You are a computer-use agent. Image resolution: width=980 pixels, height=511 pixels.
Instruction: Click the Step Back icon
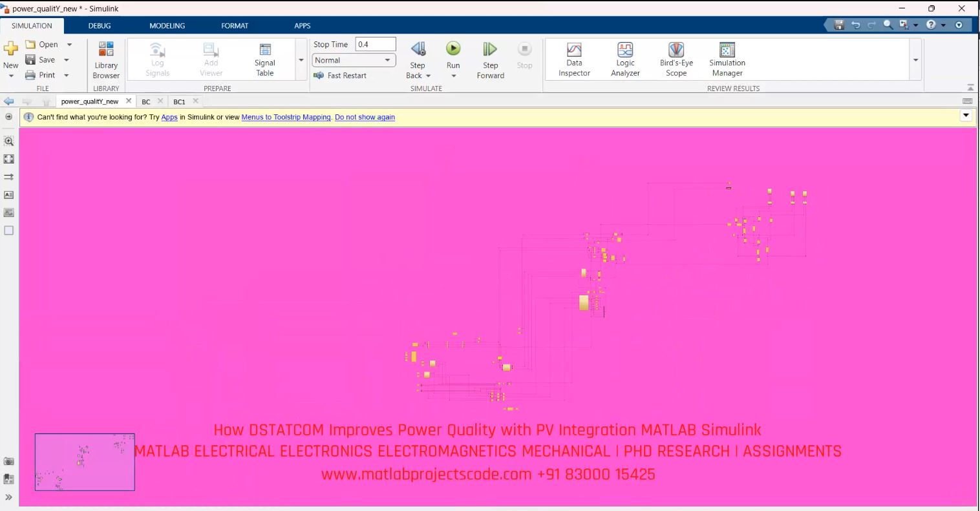click(x=418, y=49)
